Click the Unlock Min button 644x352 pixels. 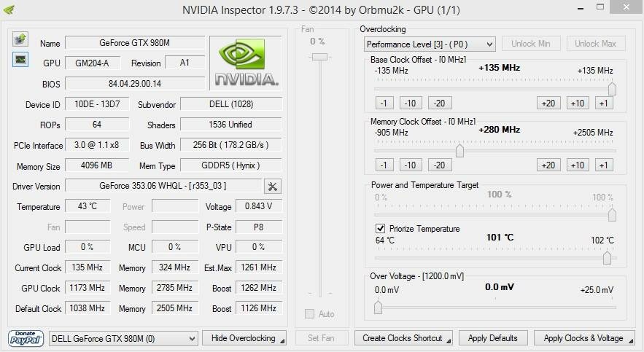tap(531, 44)
